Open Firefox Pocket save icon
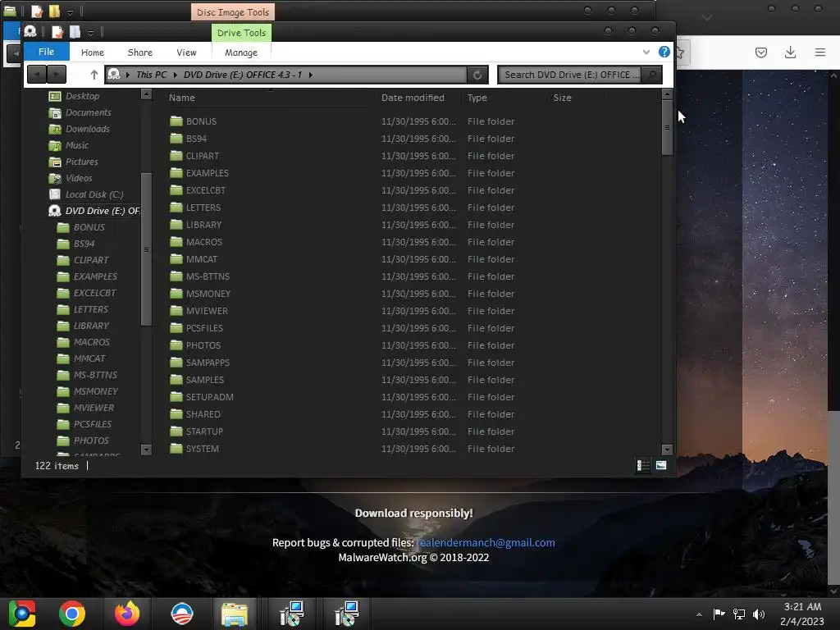The height and width of the screenshot is (630, 840). (760, 52)
